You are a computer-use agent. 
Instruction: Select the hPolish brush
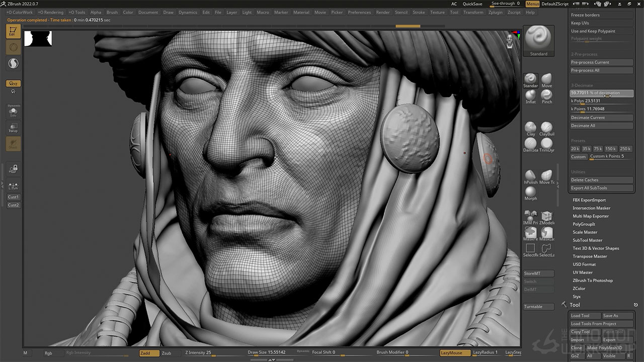point(530,175)
